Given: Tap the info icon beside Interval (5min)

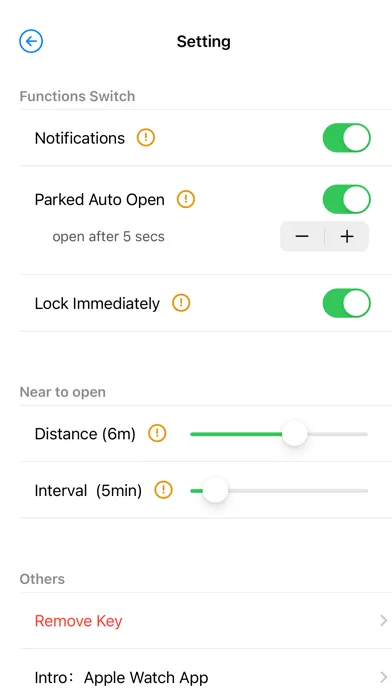Looking at the screenshot, I should pos(163,490).
